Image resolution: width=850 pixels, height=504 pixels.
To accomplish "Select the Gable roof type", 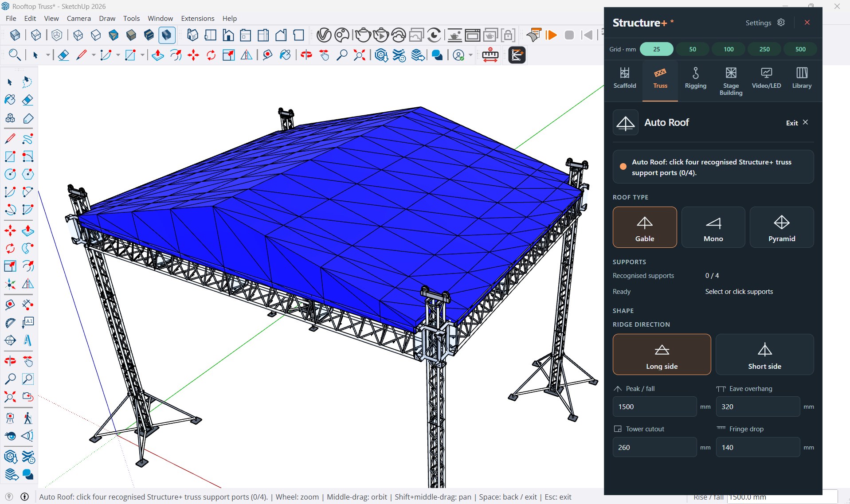I will [x=645, y=227].
